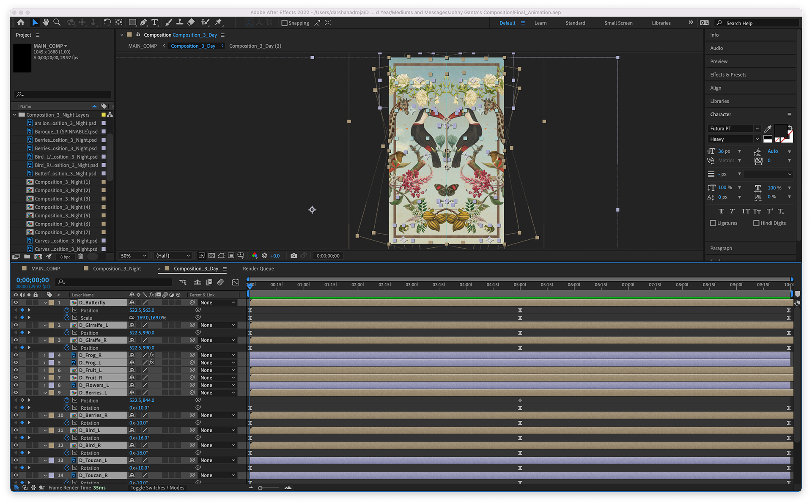Open the 50% magnification dropdown
Screen dimensions: 812x504
(x=134, y=256)
